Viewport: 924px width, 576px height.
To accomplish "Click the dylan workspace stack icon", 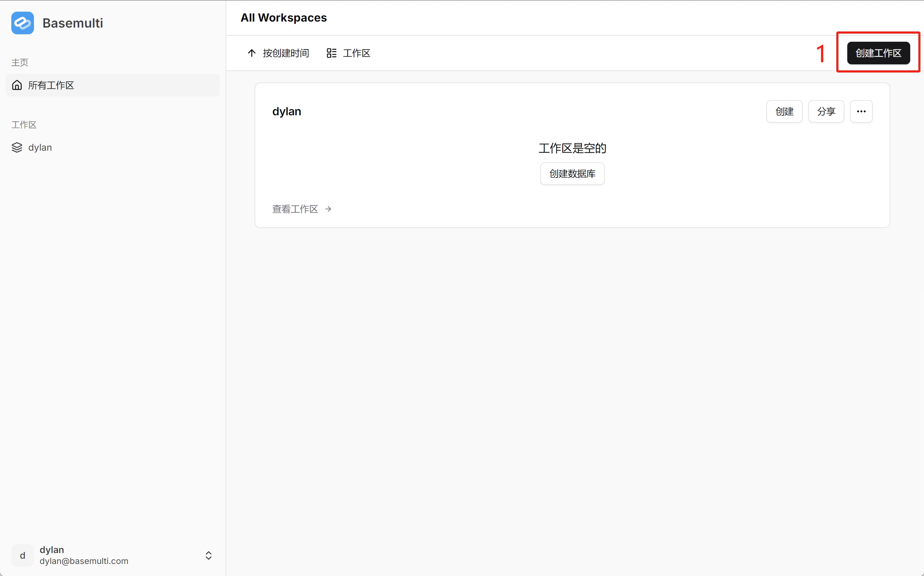I will point(16,147).
